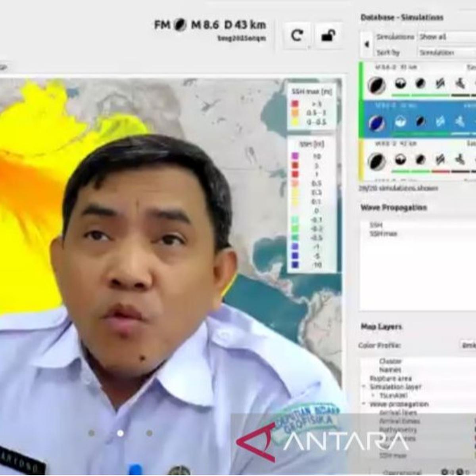Click red progress segment in 42 km row

tap(441, 172)
